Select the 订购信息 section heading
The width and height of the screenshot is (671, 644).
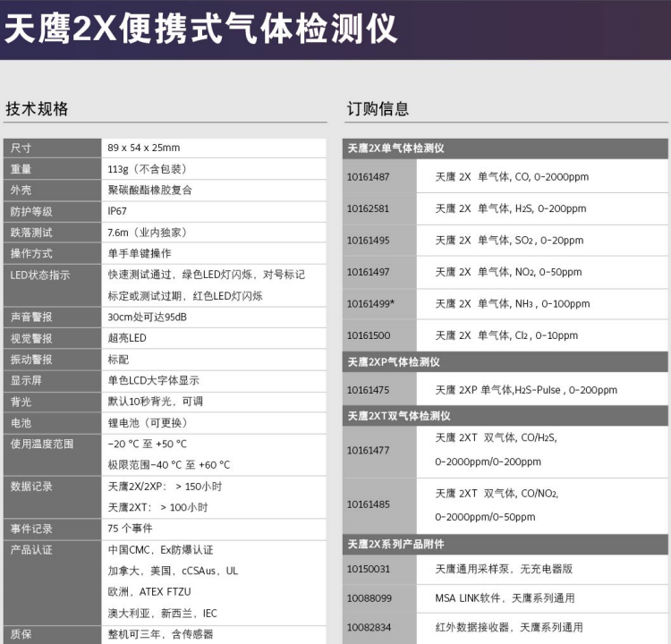(x=378, y=109)
